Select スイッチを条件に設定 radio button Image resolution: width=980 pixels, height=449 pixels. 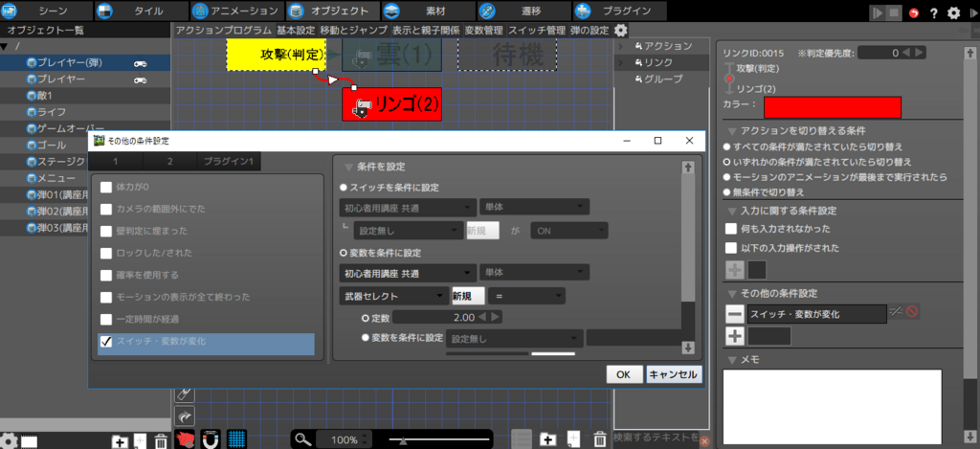click(344, 187)
